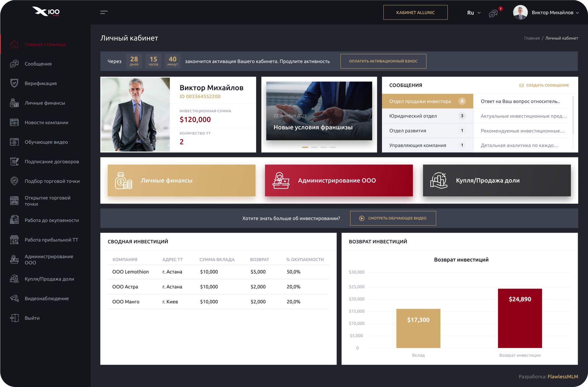Select the Верификация shield icon

[14, 83]
